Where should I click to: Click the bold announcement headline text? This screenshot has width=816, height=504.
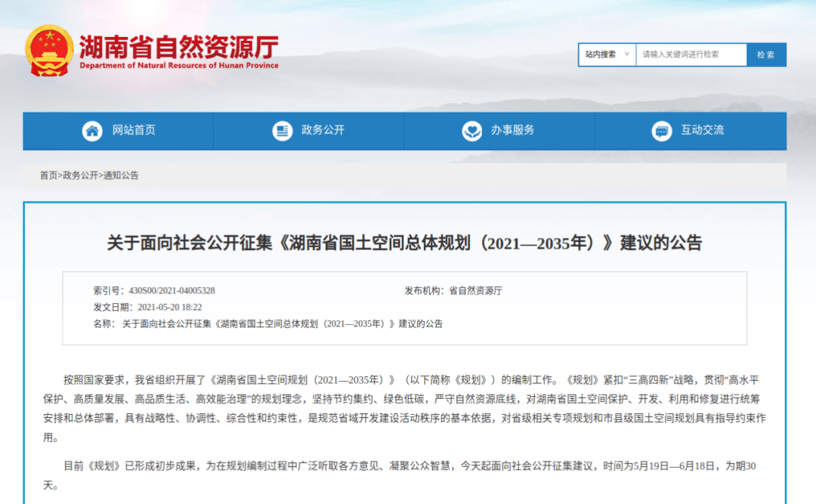[404, 243]
